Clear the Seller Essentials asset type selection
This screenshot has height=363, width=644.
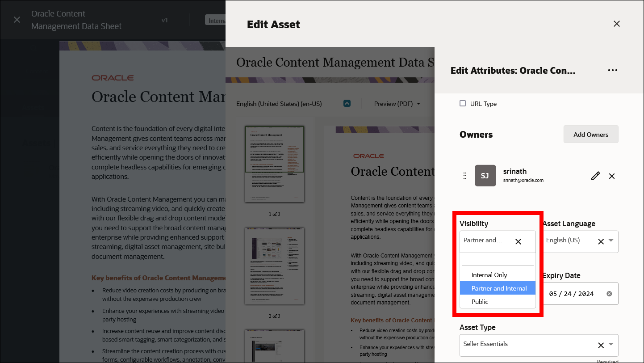pos(602,345)
